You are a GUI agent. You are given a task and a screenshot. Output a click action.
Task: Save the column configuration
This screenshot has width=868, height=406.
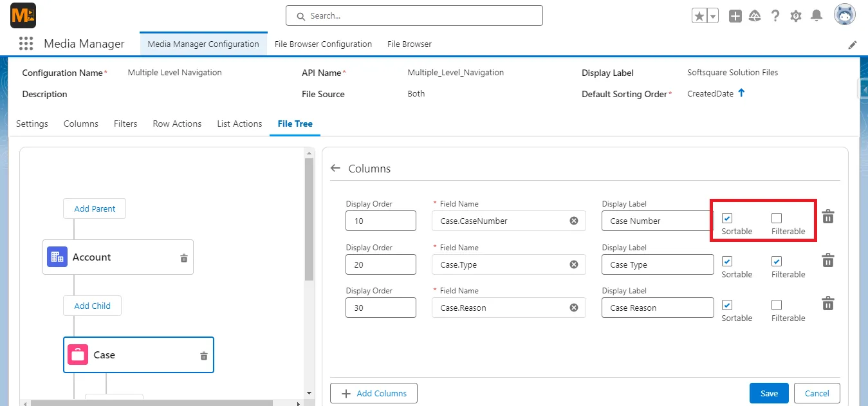pyautogui.click(x=768, y=392)
